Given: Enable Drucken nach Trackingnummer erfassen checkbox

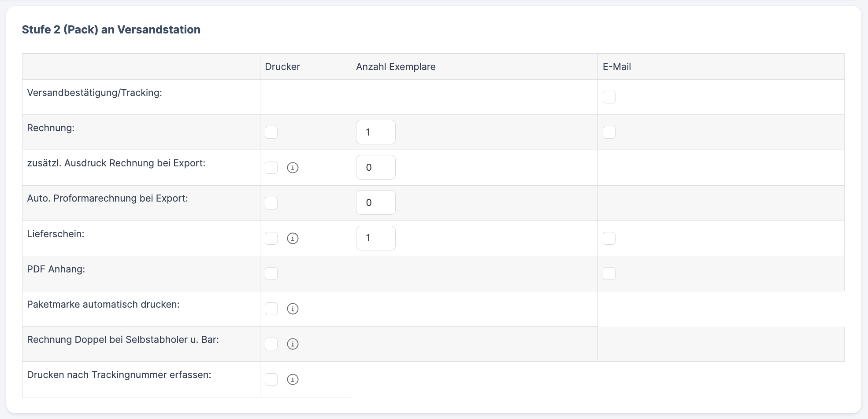Looking at the screenshot, I should click(x=271, y=379).
